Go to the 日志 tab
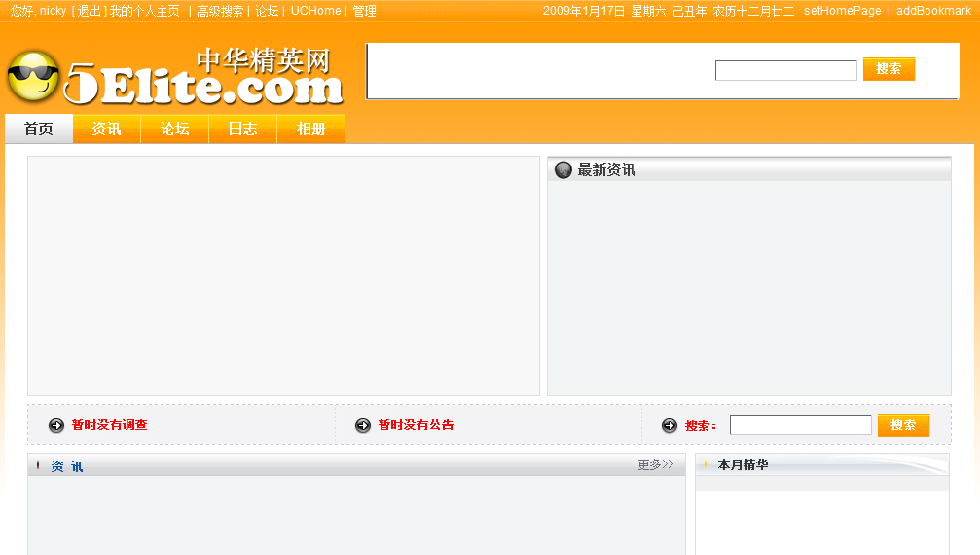Image resolution: width=980 pixels, height=555 pixels. click(x=243, y=129)
